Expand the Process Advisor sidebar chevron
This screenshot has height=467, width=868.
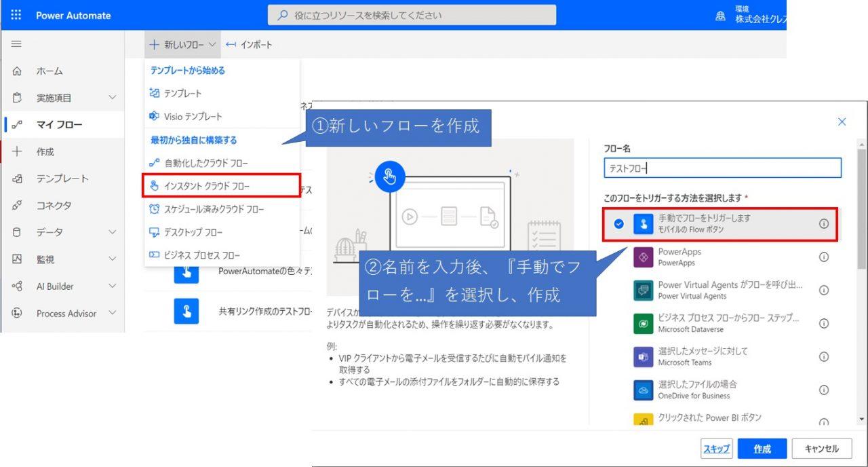113,314
